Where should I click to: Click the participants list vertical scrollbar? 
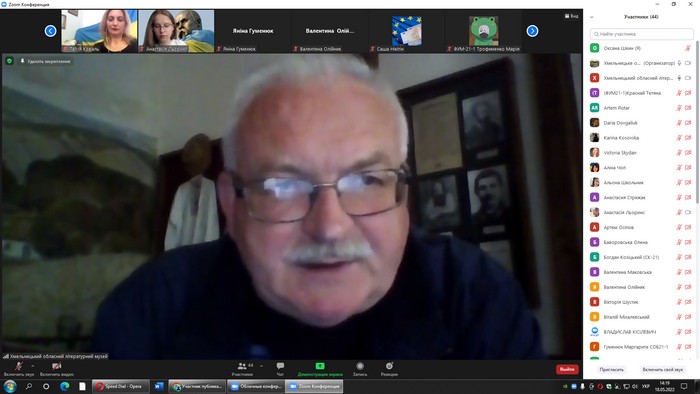[x=697, y=120]
